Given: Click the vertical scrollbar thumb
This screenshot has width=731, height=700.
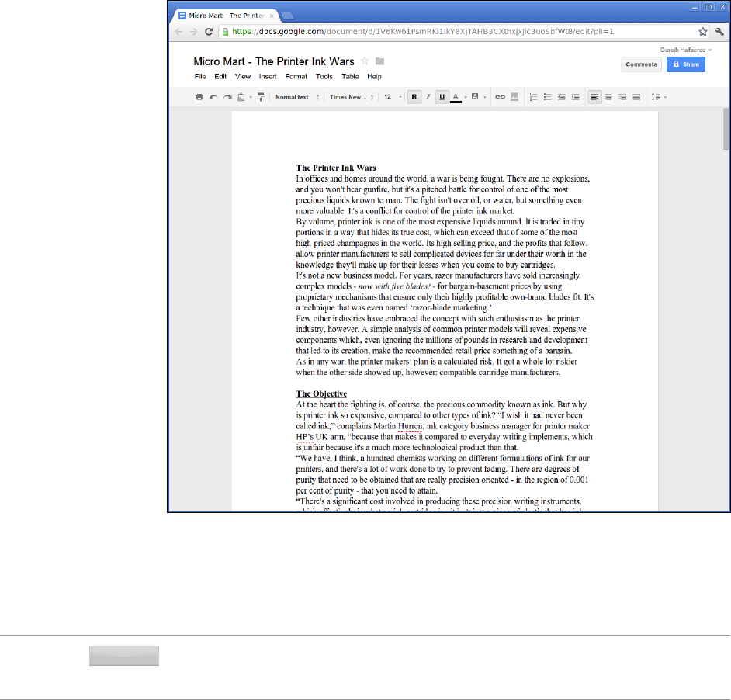Looking at the screenshot, I should pyautogui.click(x=726, y=129).
